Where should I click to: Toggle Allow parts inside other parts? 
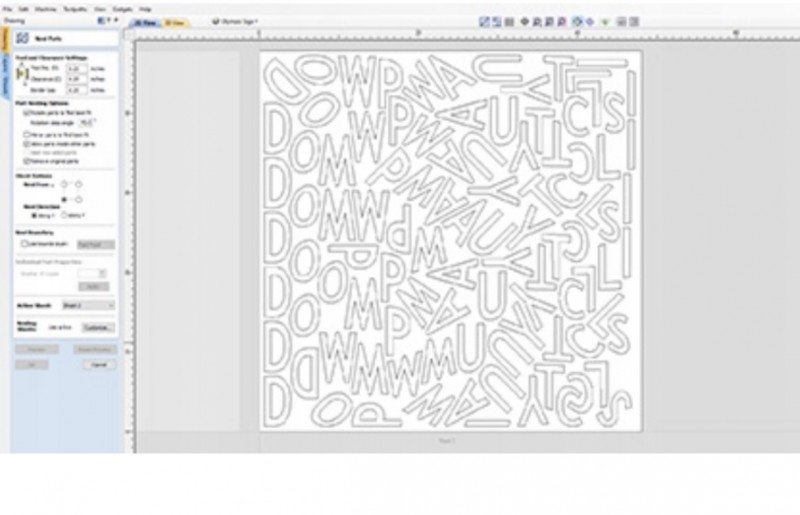tap(25, 143)
